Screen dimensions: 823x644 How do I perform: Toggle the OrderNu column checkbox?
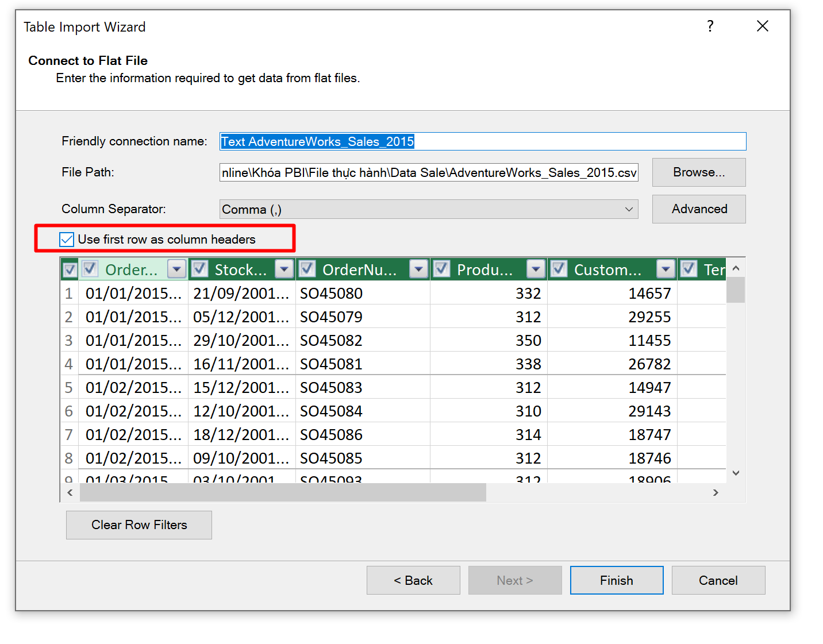tap(307, 269)
